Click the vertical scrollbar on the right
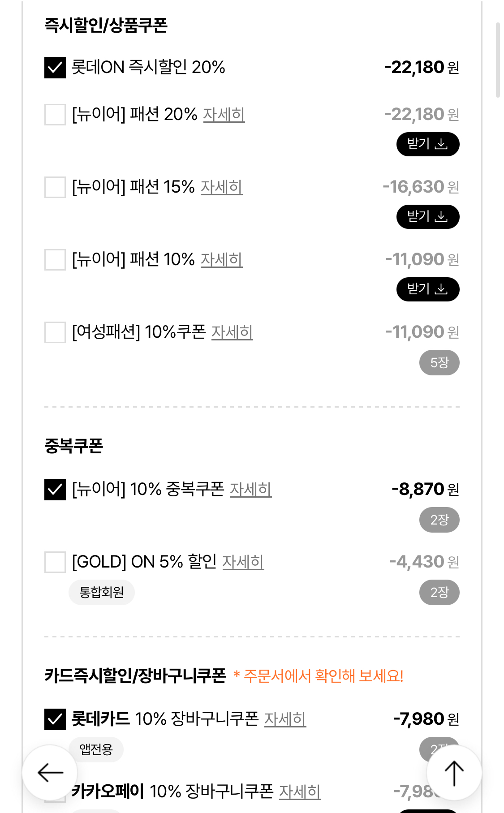 coord(497,60)
